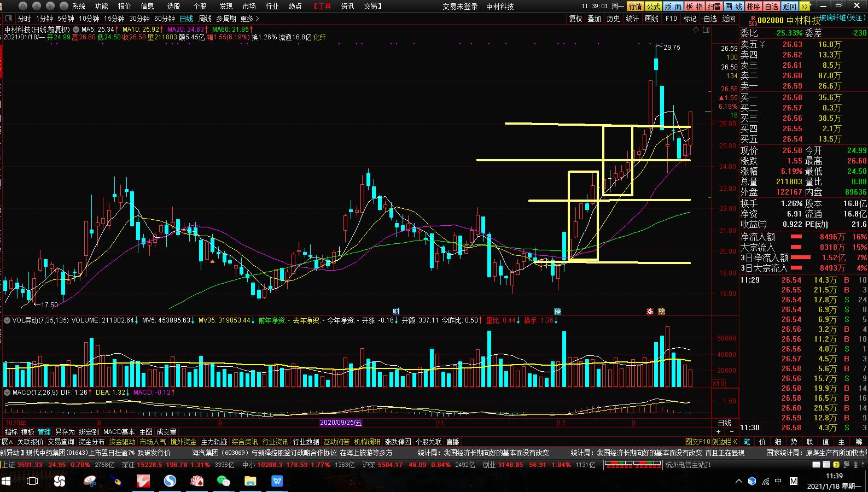Toggle the MACD indicator round marker
The width and height of the screenshot is (868, 492).
tap(7, 393)
